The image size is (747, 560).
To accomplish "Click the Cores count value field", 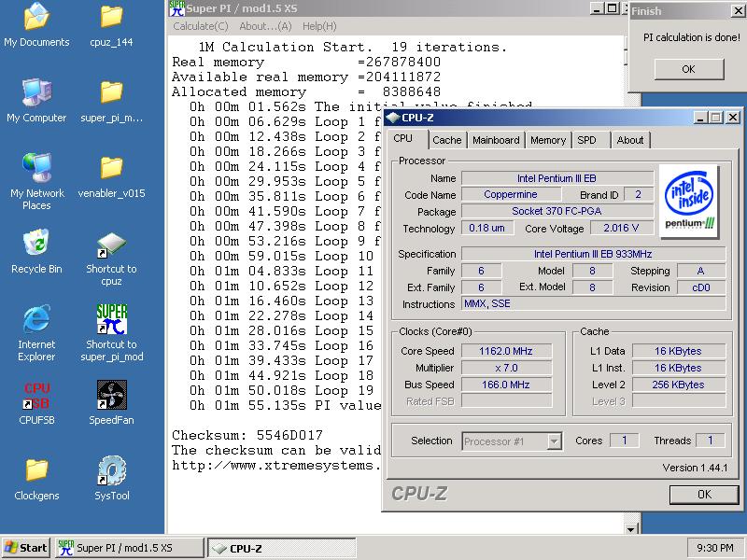I will tap(625, 441).
